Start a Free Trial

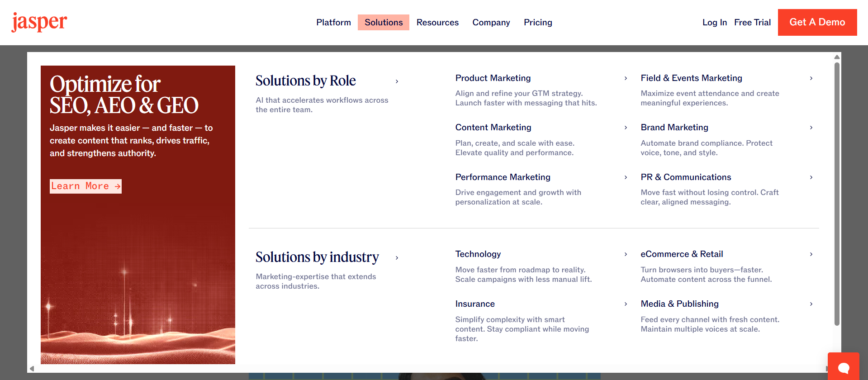click(x=752, y=23)
